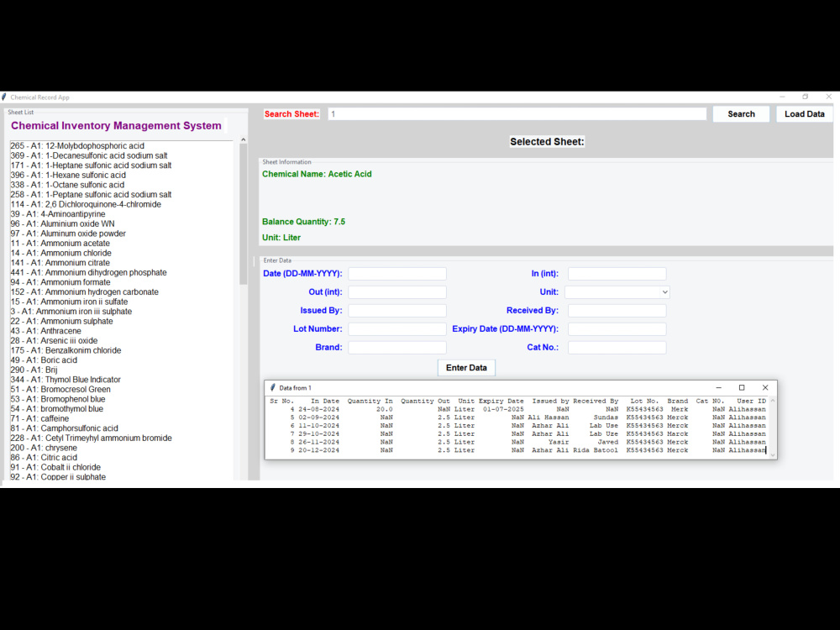Minimize the Data from 1 window
The image size is (840, 630).
click(718, 388)
